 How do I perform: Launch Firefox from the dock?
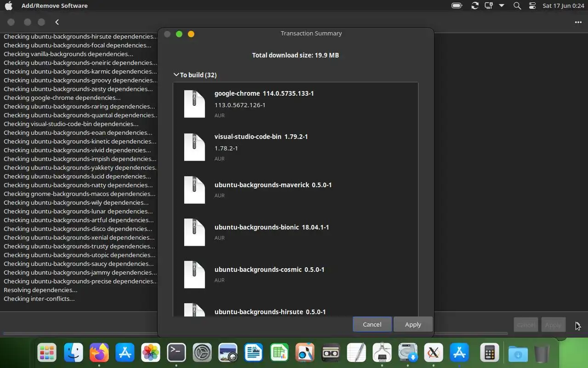pyautogui.click(x=99, y=353)
